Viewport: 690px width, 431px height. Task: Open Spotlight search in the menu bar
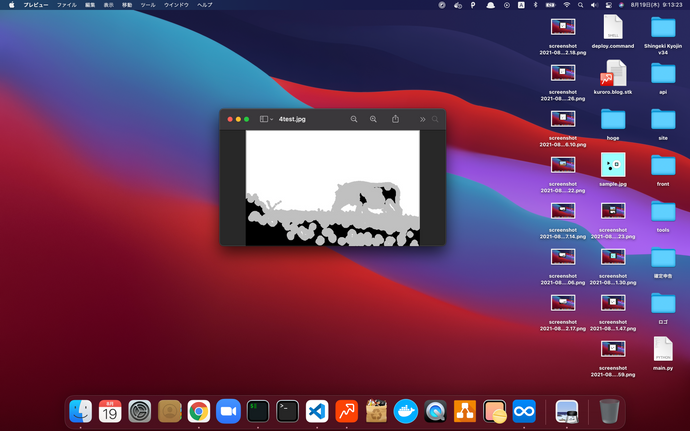tap(580, 5)
